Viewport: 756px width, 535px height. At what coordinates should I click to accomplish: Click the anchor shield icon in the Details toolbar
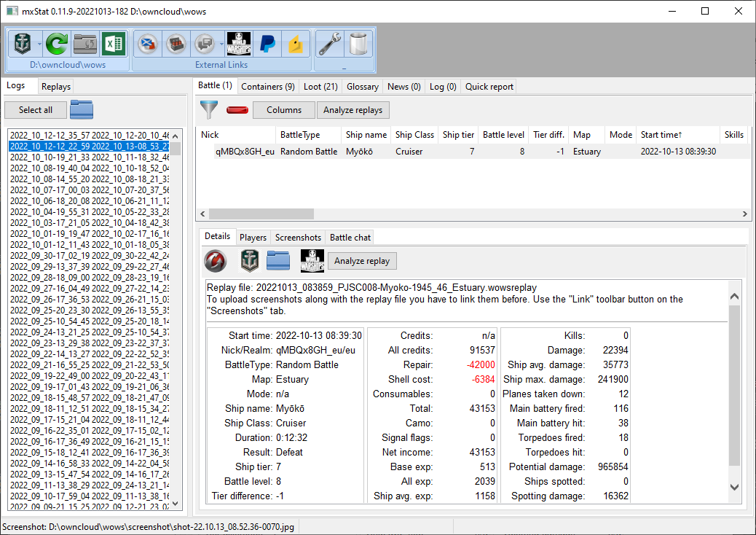[x=250, y=261]
